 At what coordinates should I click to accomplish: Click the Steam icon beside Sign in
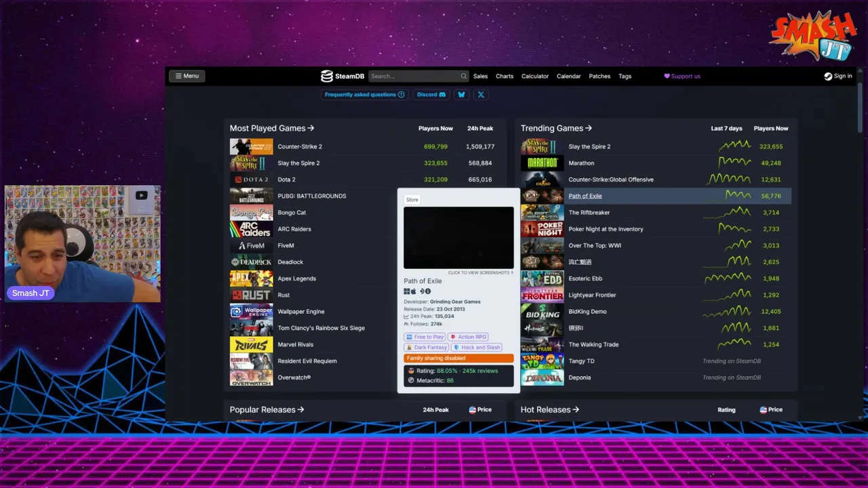click(x=828, y=76)
